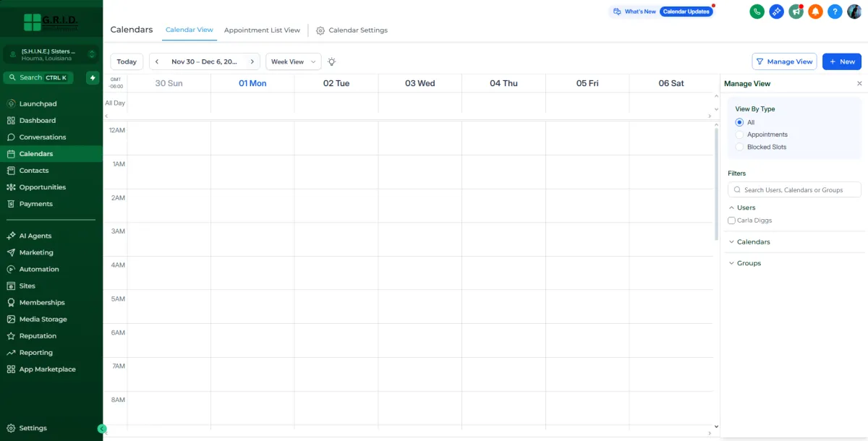Switch to the Calendar View tab
Viewport: 868px width, 441px height.
[x=190, y=30]
